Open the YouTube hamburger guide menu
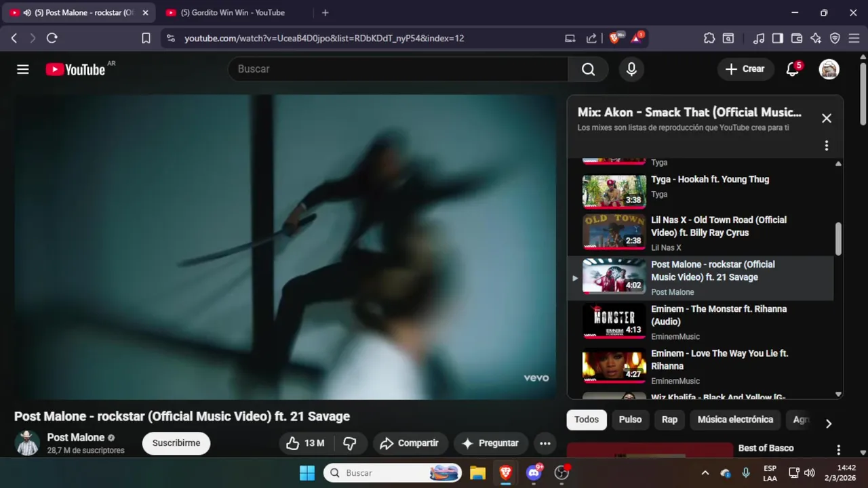The width and height of the screenshot is (868, 488). pos(23,69)
